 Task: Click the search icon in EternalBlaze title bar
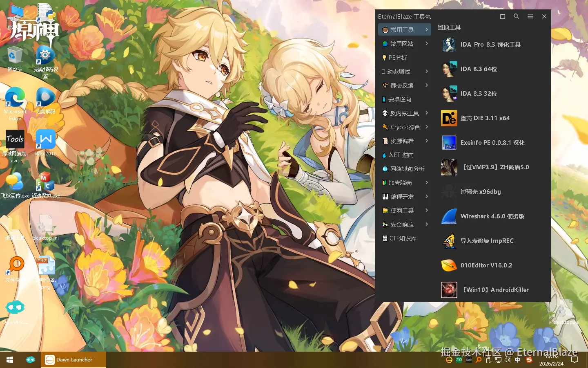517,16
